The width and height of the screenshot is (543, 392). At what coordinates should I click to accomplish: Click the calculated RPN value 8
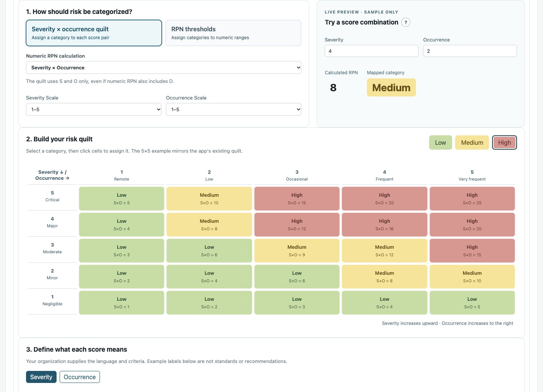point(333,87)
